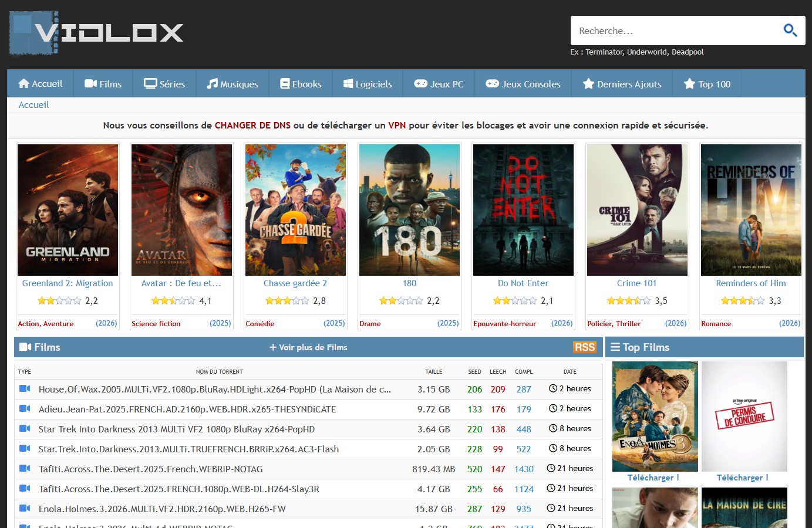This screenshot has height=528, width=812.
Task: Open the Greenland 2: Migration title link
Action: coord(68,283)
